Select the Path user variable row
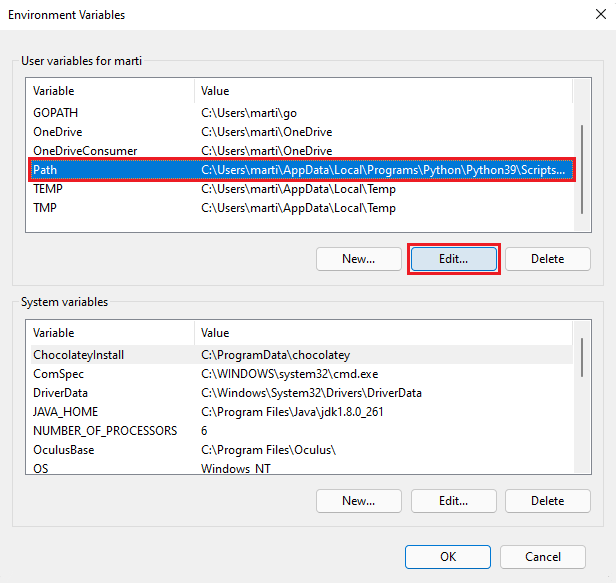Image resolution: width=616 pixels, height=583 pixels. (45, 170)
